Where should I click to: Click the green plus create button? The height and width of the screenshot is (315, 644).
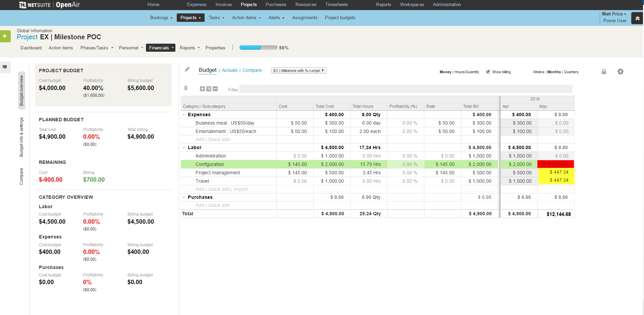tap(5, 36)
